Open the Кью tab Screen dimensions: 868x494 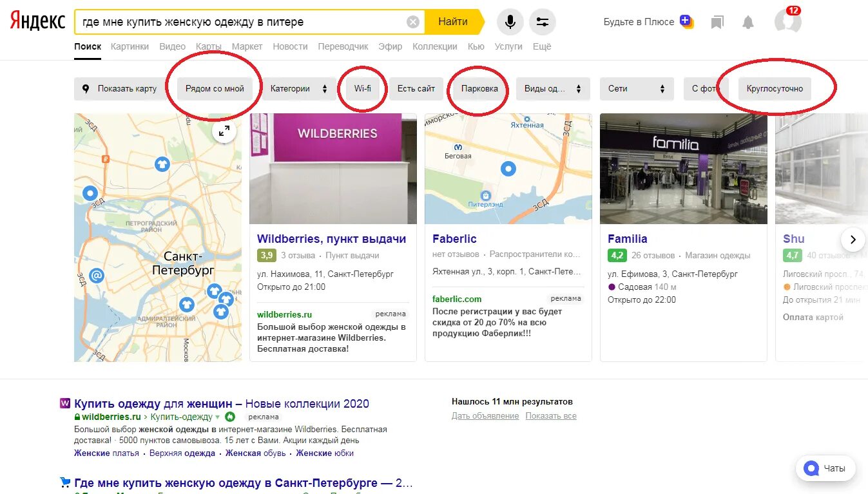[476, 46]
